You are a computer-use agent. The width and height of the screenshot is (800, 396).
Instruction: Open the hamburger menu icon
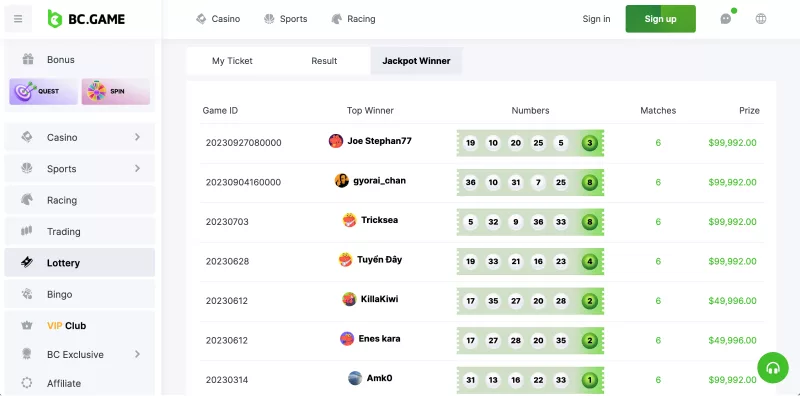tap(18, 19)
